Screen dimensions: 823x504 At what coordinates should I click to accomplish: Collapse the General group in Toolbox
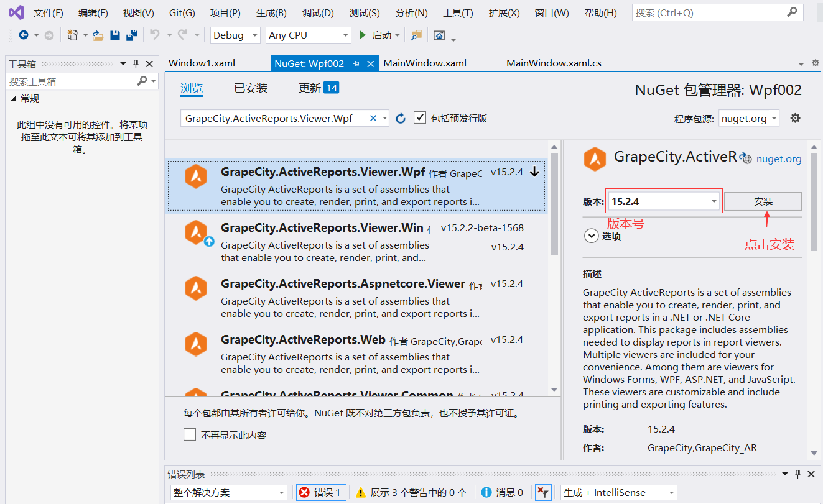tap(14, 98)
